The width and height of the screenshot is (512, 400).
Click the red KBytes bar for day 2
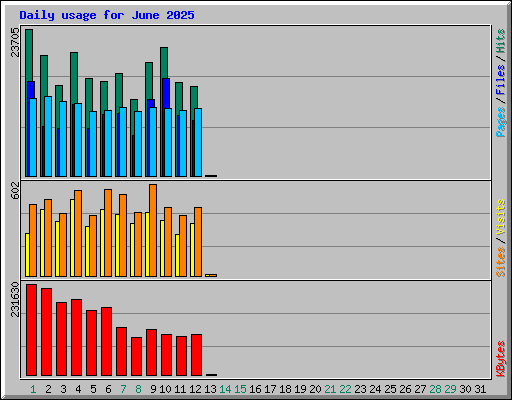click(x=46, y=332)
